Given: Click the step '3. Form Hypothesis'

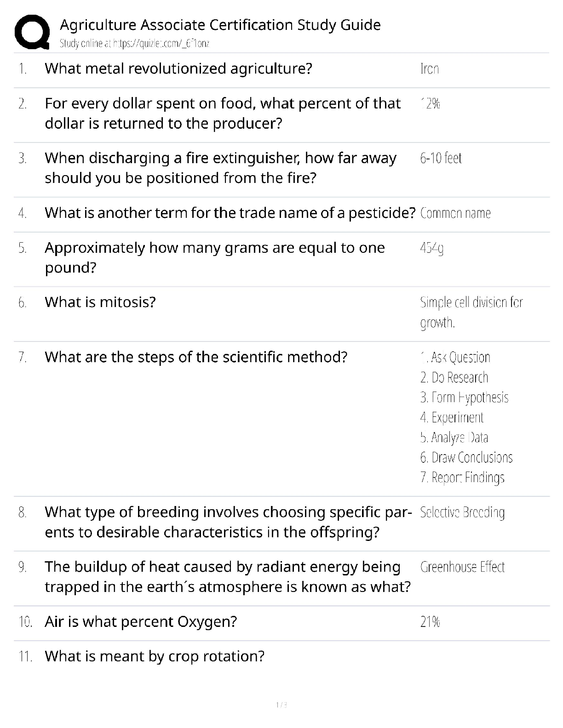Looking at the screenshot, I should 464,397.
